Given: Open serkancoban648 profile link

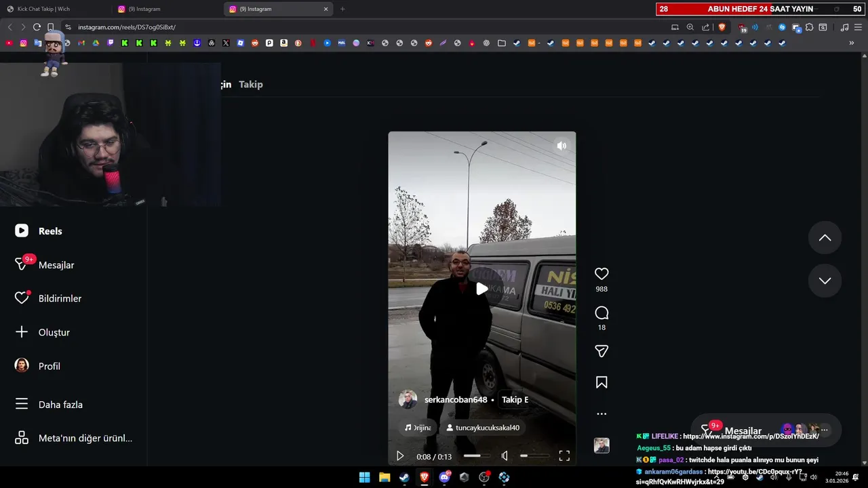Looking at the screenshot, I should click(456, 400).
